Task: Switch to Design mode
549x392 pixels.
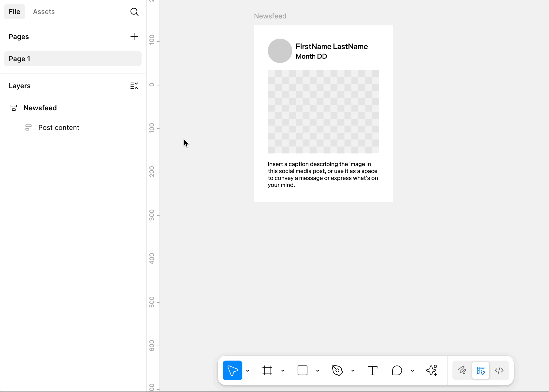Action: [481, 370]
